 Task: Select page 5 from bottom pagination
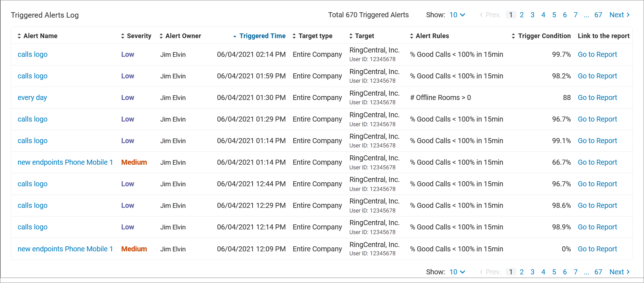pyautogui.click(x=554, y=272)
